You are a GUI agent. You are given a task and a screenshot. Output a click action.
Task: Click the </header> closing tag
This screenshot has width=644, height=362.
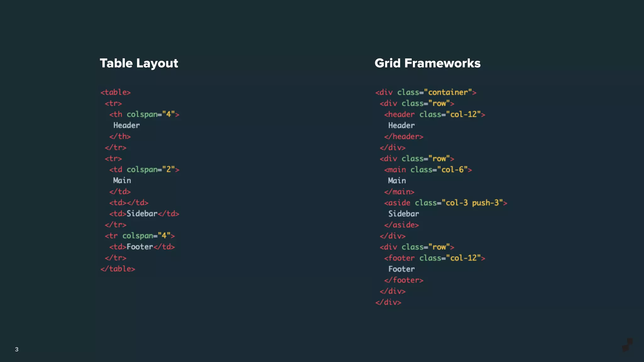click(x=404, y=137)
